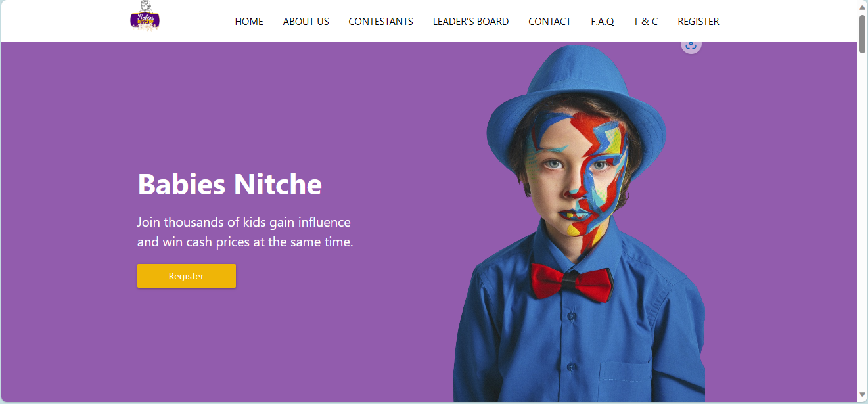868x404 pixels.
Task: Click the "Babies Nitche" hero heading
Action: [229, 185]
